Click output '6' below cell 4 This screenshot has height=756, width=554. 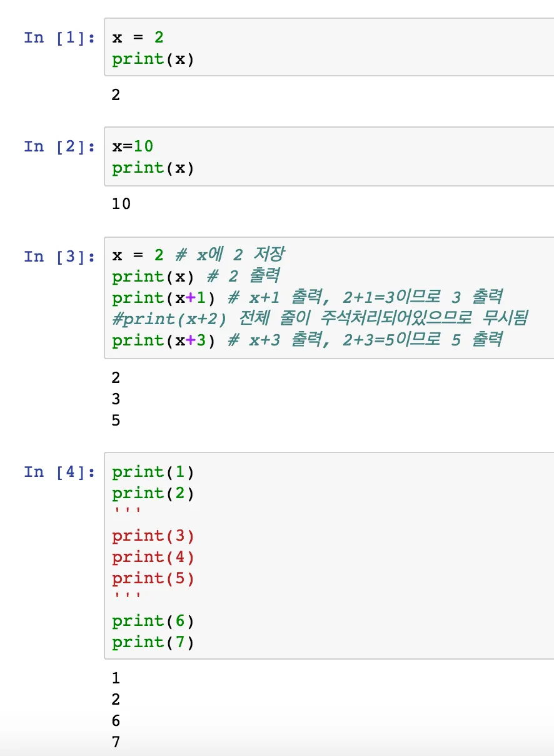(116, 721)
